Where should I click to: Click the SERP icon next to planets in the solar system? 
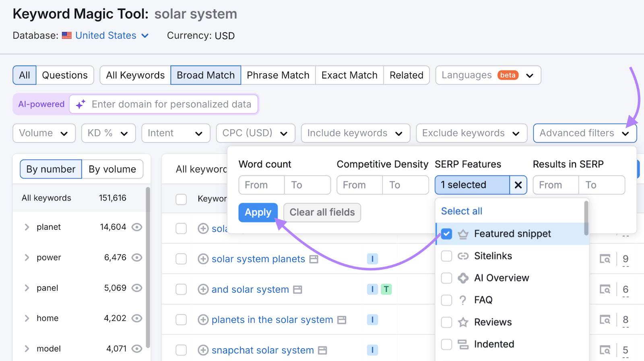click(342, 320)
